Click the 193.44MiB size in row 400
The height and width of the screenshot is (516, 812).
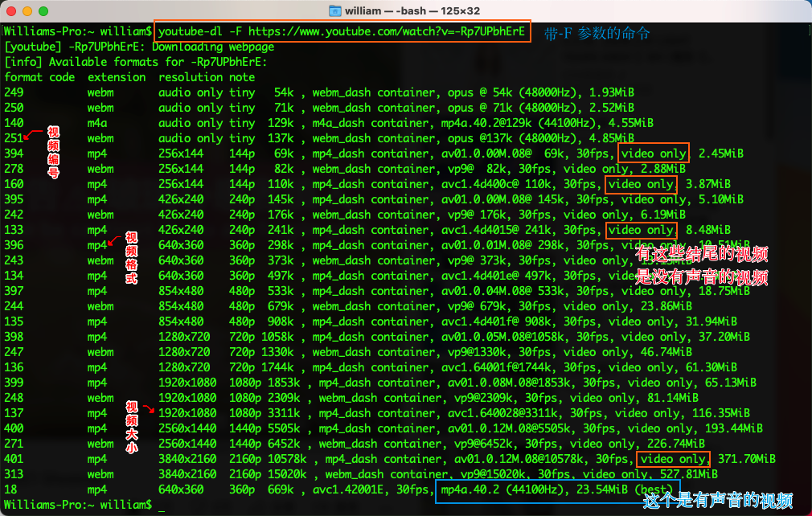click(734, 428)
